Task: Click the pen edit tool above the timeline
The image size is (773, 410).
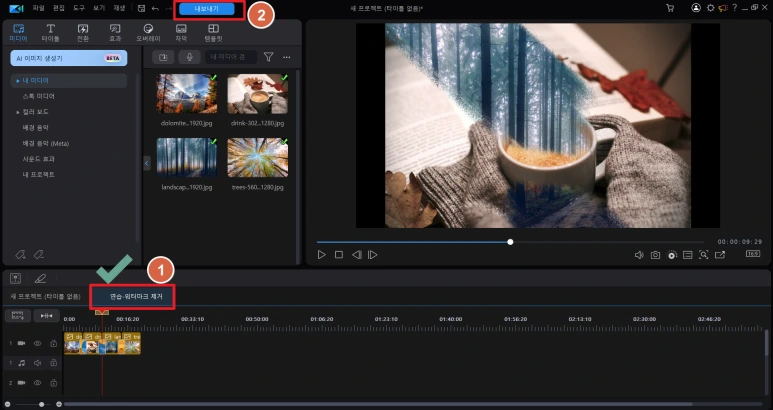Action: [x=40, y=279]
